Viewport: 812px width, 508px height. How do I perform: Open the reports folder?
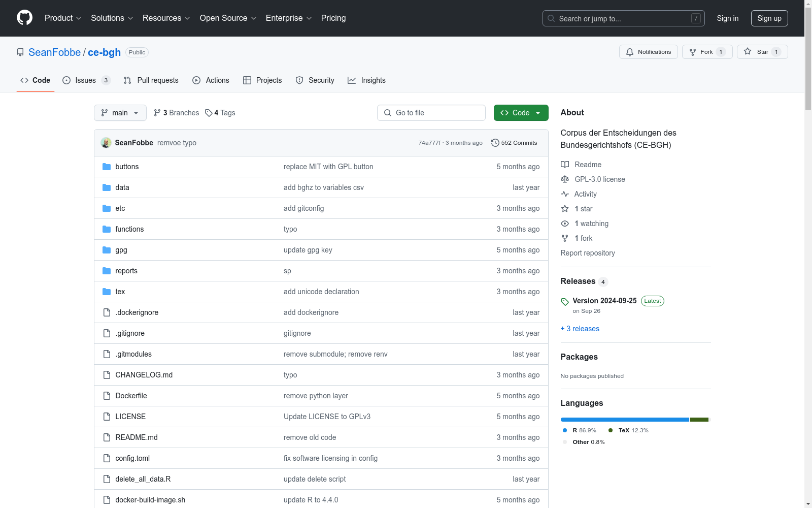[x=126, y=271]
